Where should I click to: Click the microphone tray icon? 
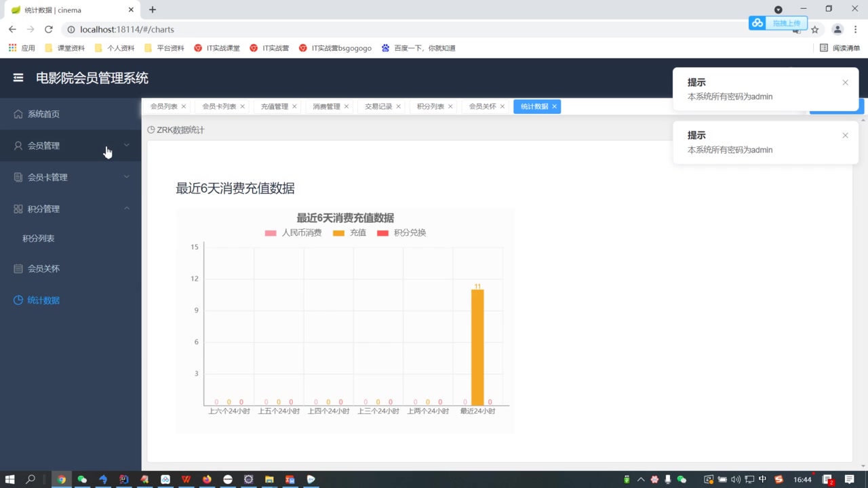coord(668,479)
